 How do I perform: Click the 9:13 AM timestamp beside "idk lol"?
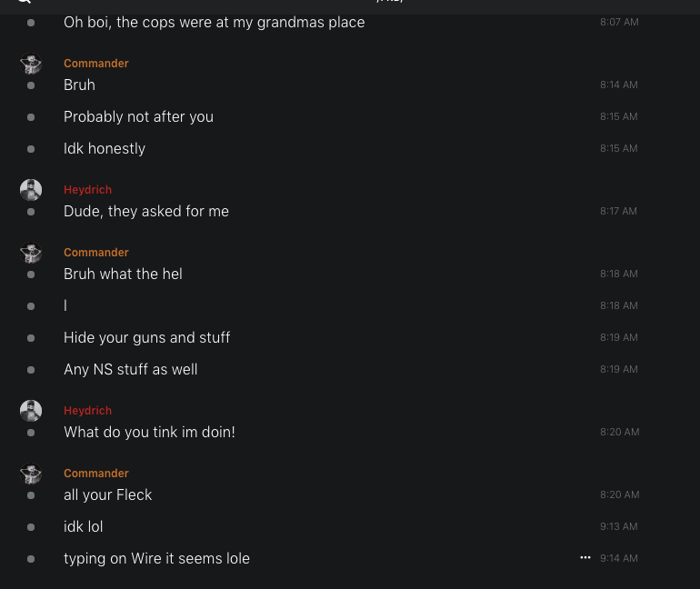pyautogui.click(x=619, y=526)
